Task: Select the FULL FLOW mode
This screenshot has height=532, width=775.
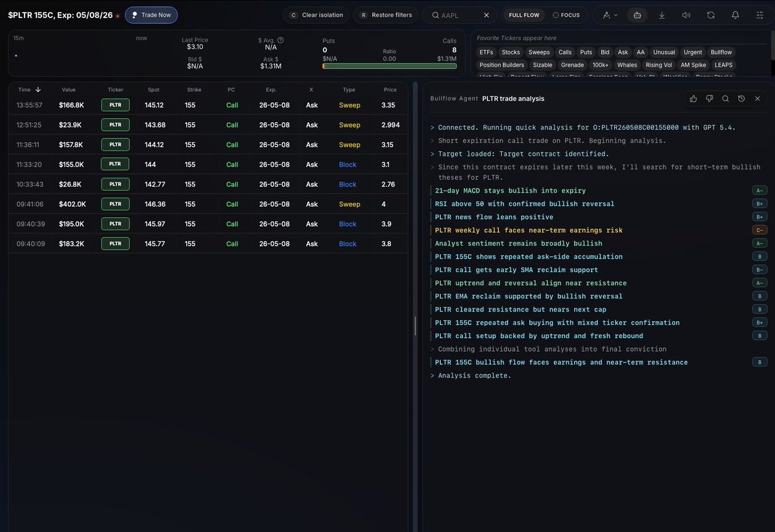Action: point(524,16)
